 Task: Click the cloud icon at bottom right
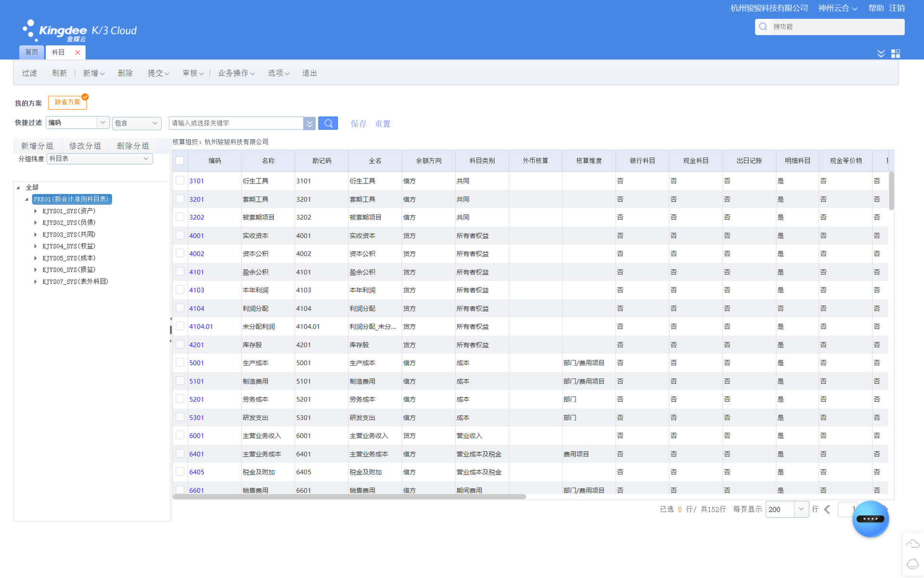912,544
